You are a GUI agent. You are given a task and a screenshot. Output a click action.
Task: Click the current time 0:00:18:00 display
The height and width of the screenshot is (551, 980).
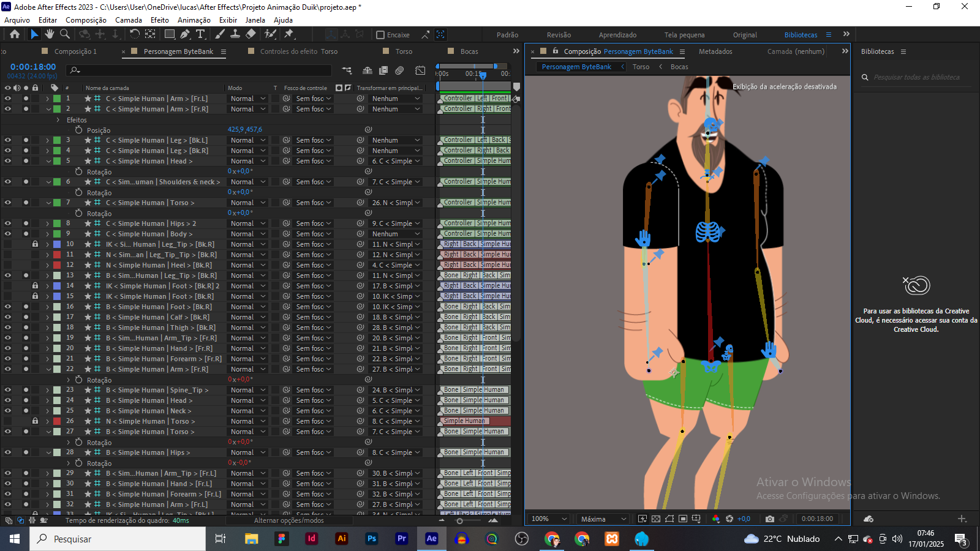(32, 67)
